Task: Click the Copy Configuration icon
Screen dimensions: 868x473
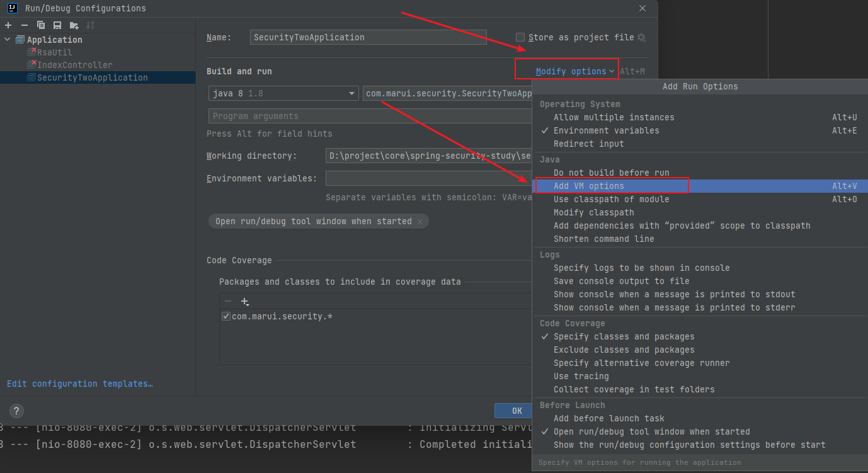Action: [41, 25]
